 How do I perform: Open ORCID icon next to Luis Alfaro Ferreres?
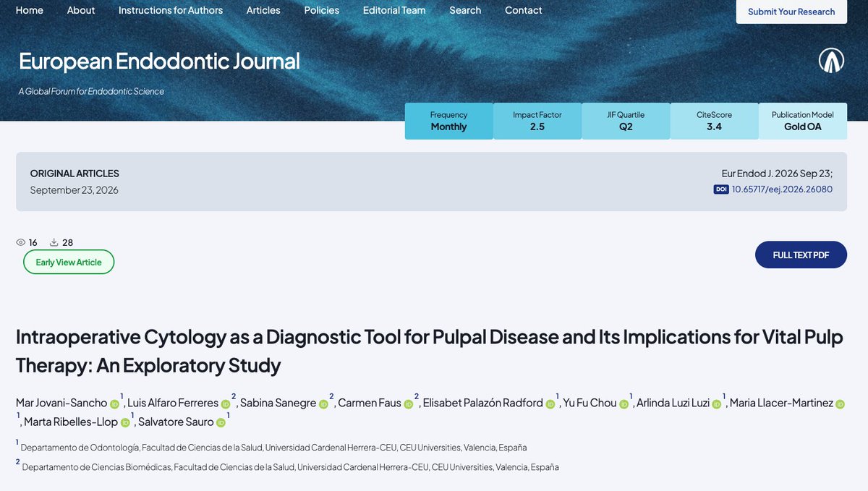coord(225,404)
